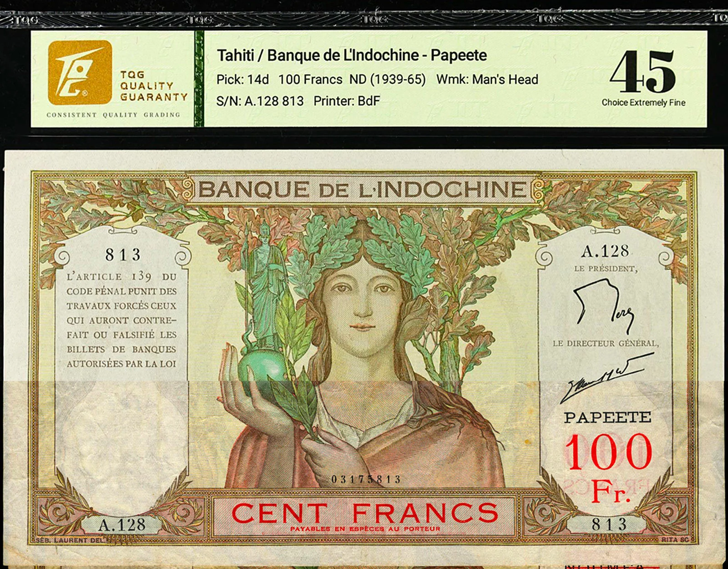Click the 'BANQUE DE L'INDOCHINE' banner on the note
Screen dimensions: 728x569
click(x=362, y=189)
